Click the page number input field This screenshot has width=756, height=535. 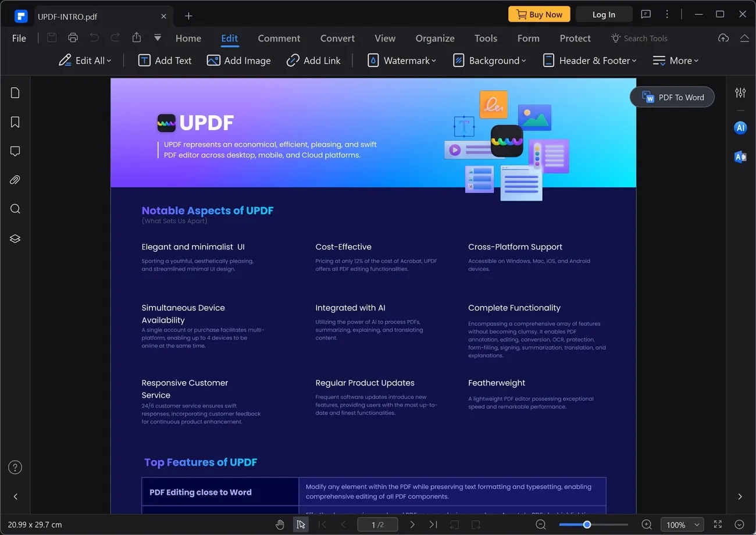pyautogui.click(x=377, y=525)
